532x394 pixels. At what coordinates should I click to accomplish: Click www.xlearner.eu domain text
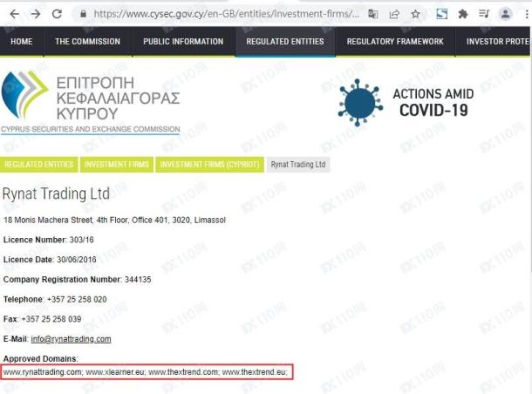pos(115,372)
